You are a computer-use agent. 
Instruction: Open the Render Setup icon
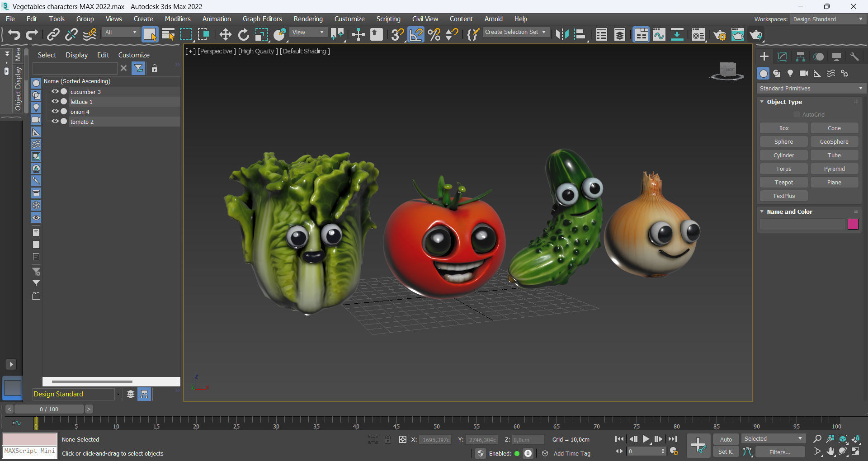coord(720,34)
